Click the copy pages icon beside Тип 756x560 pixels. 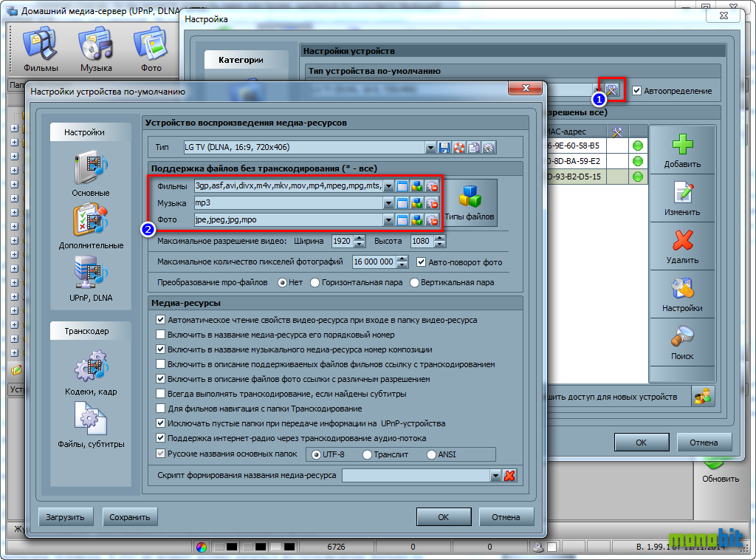point(475,148)
